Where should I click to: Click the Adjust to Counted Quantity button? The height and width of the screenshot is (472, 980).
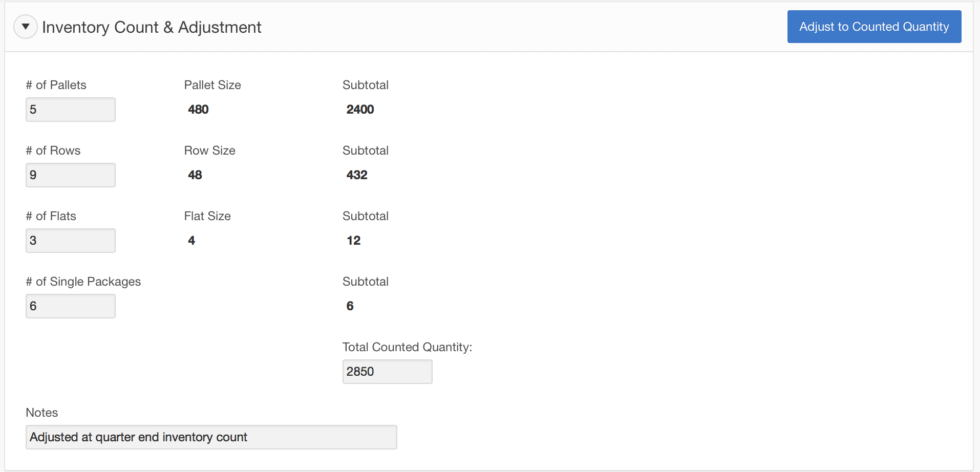pos(874,27)
